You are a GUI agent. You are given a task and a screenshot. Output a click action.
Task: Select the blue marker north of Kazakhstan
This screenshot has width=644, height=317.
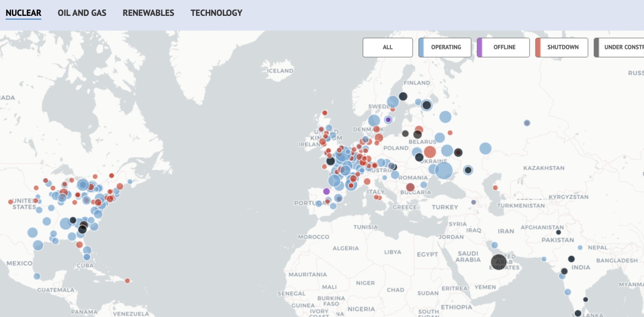pos(527,123)
